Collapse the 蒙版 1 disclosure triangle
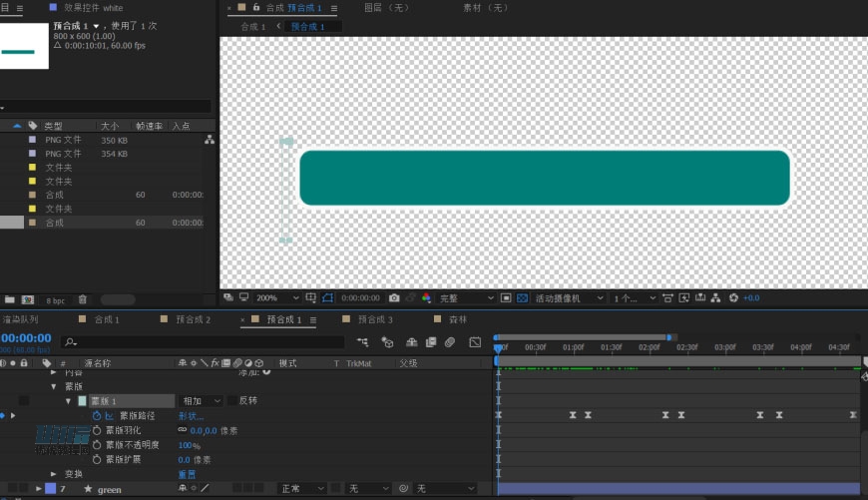This screenshot has height=500, width=868. 69,400
